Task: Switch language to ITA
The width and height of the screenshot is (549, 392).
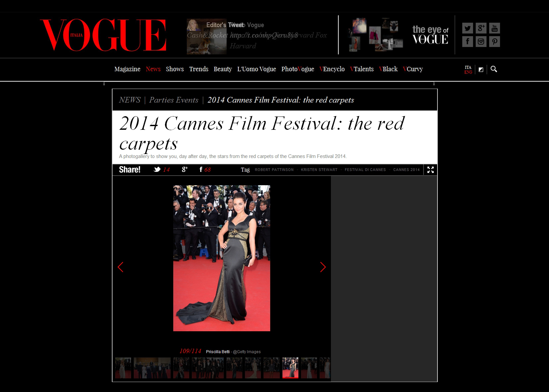Action: (468, 67)
